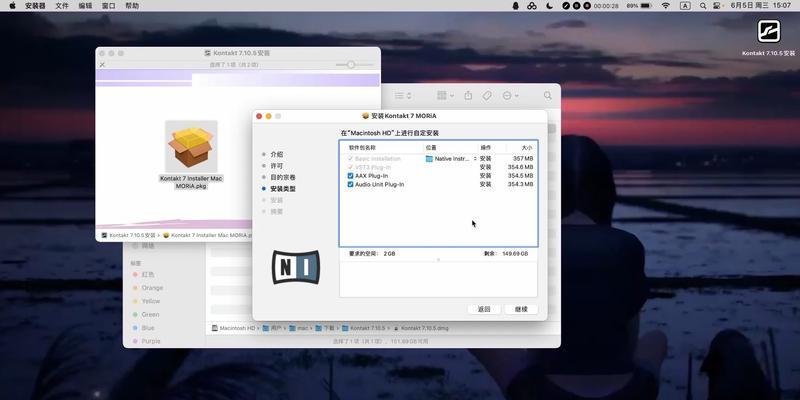Click the recording timer 00:00:28
Screen dimensions: 800x400
click(x=606, y=6)
